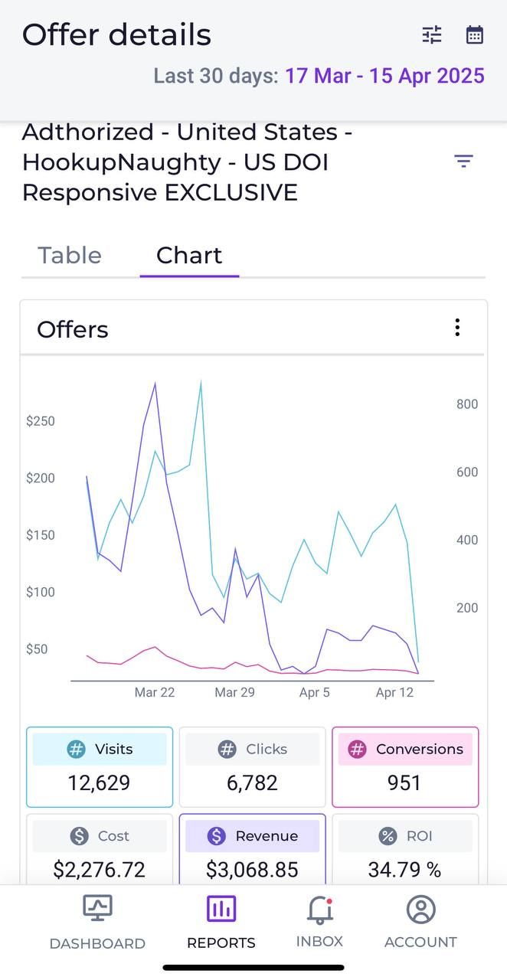
Task: Toggle the Conversions metric card
Action: click(x=404, y=766)
